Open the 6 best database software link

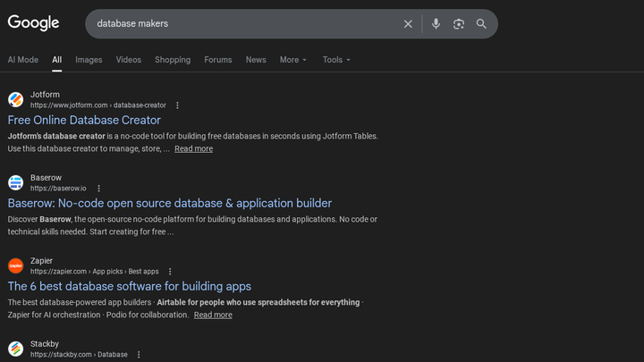pyautogui.click(x=130, y=286)
